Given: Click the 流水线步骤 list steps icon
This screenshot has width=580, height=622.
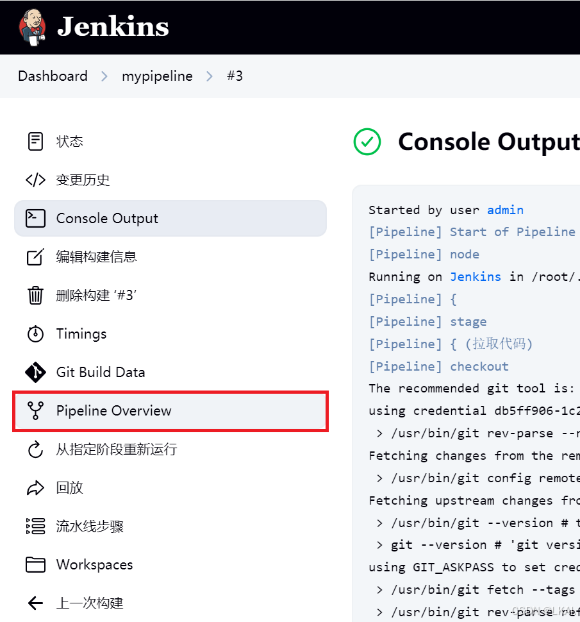Looking at the screenshot, I should (x=35, y=526).
